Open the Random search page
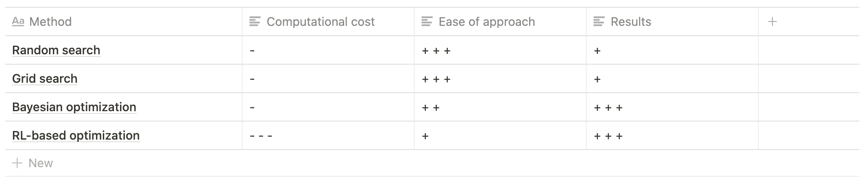This screenshot has height=181, width=868. coord(56,50)
